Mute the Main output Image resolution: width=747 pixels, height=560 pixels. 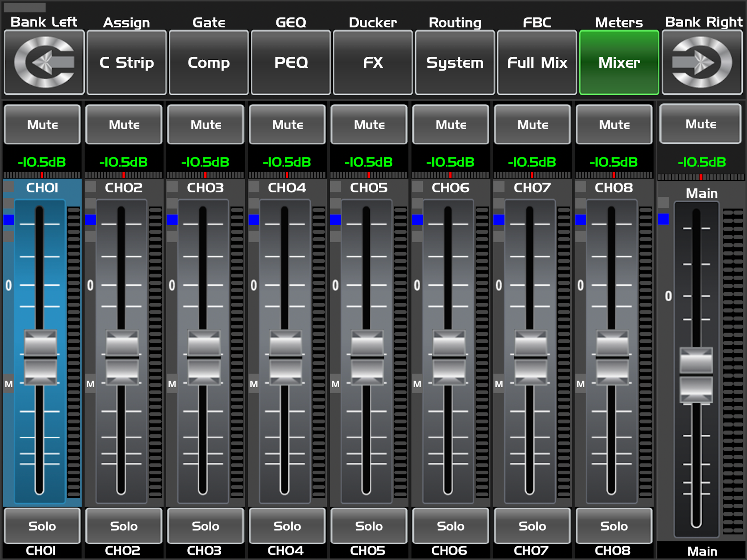(701, 124)
